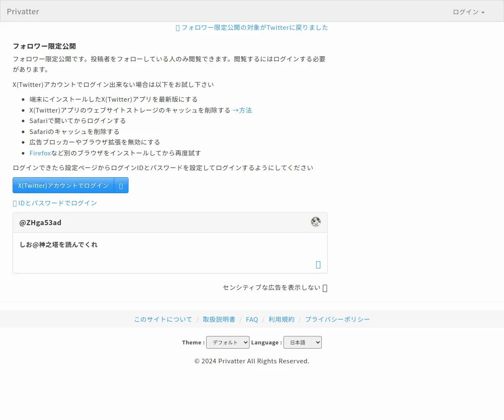504x420 pixels.
Task: Click the icon before IDとパスワードでログイン
Action: pos(15,203)
